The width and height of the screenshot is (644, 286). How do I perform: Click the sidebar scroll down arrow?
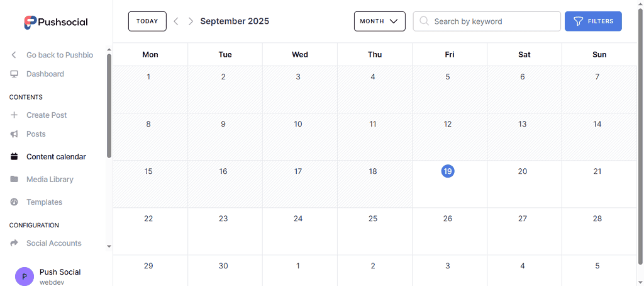[109, 246]
